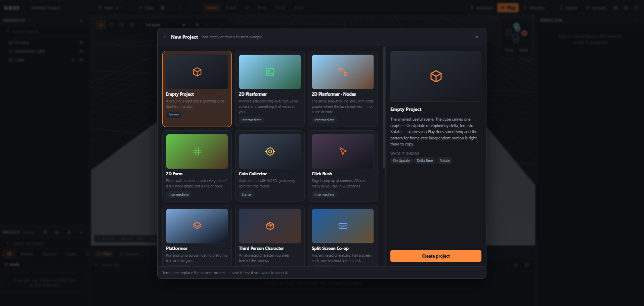Click the dimmed Play button behind the dialog
This screenshot has height=306, width=644.
(x=508, y=8)
